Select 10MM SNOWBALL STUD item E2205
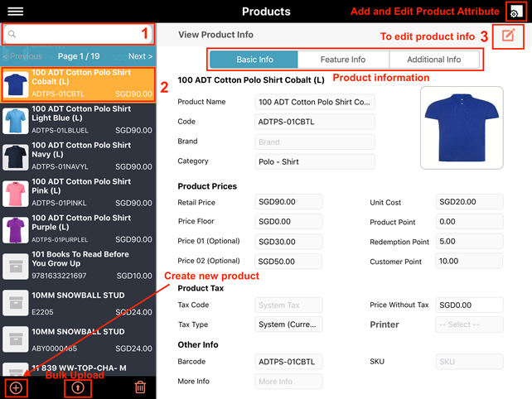The height and width of the screenshot is (399, 532). pyautogui.click(x=78, y=303)
